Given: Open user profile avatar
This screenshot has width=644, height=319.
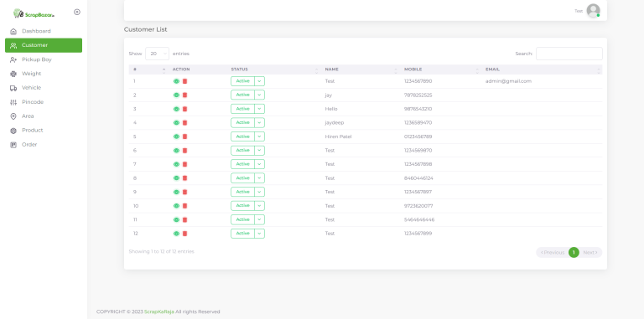Looking at the screenshot, I should pos(593,11).
